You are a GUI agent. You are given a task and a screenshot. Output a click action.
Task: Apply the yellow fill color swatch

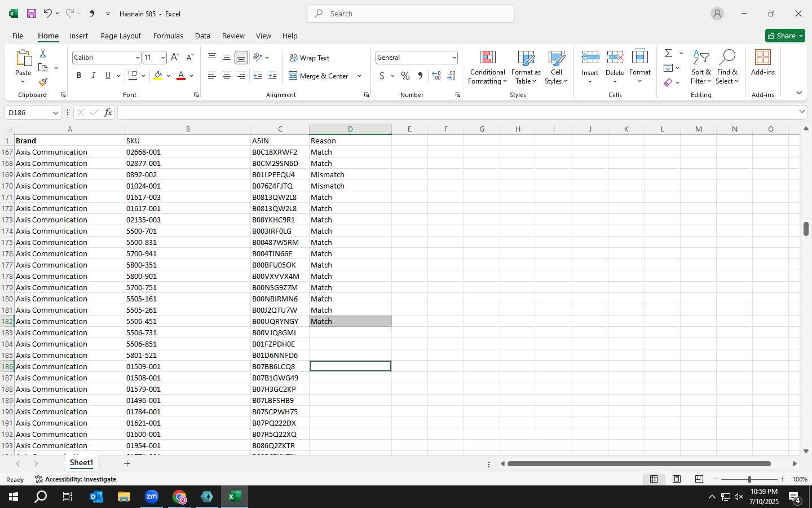[x=158, y=76]
